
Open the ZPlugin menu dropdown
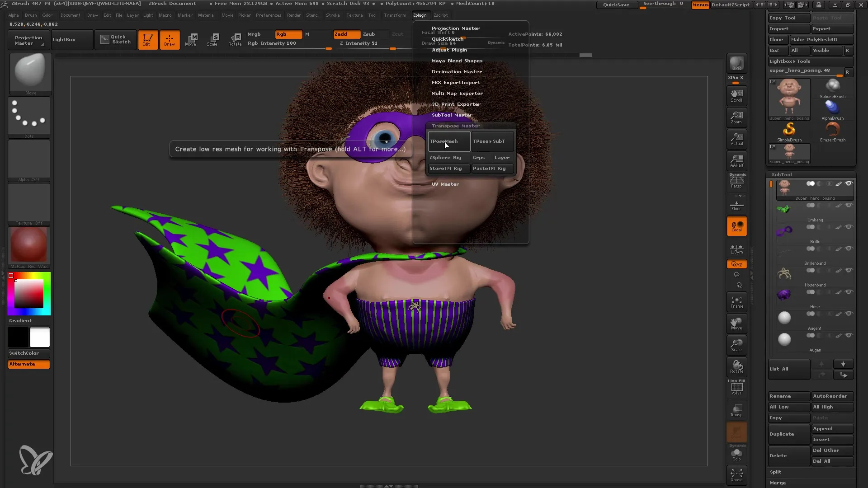419,15
